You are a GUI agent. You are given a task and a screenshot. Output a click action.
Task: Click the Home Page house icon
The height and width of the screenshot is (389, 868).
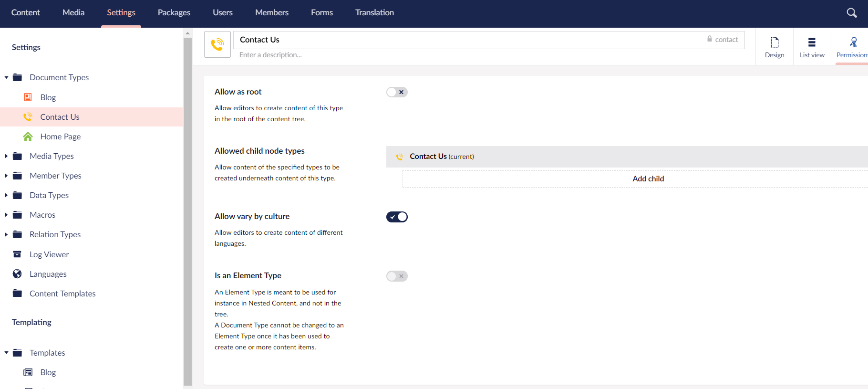[x=28, y=137]
